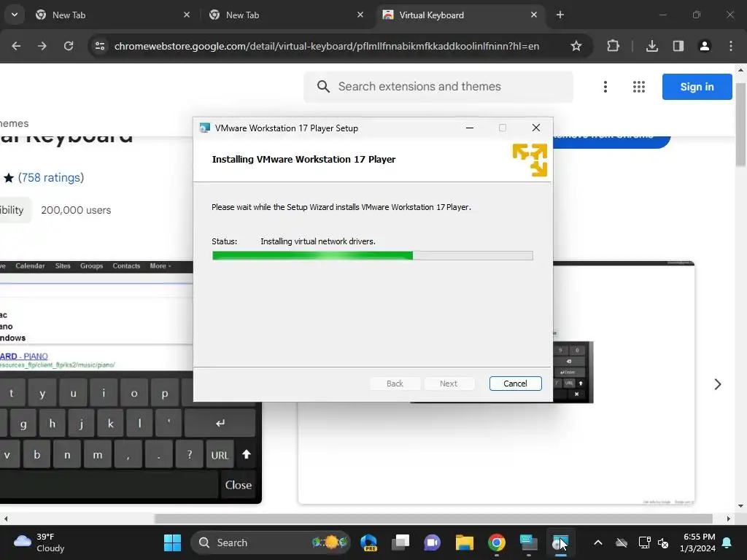The width and height of the screenshot is (747, 560).
Task: Bookmark this page with the star icon
Action: click(576, 46)
